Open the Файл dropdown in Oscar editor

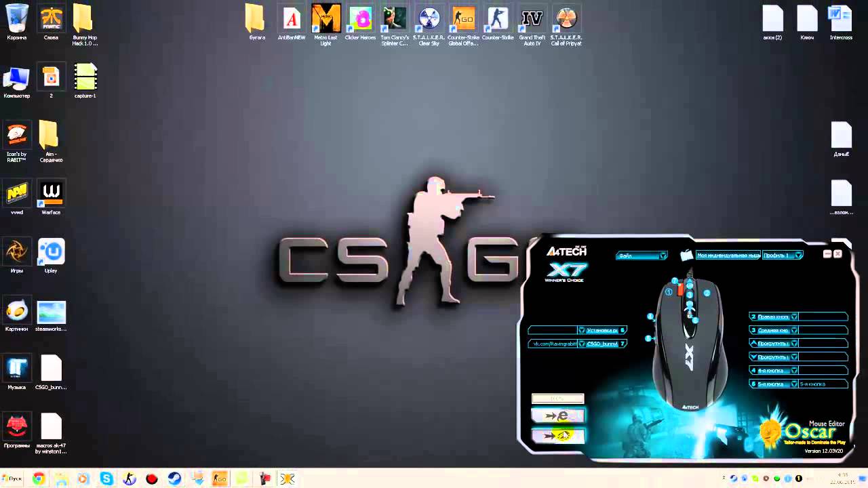click(x=642, y=256)
